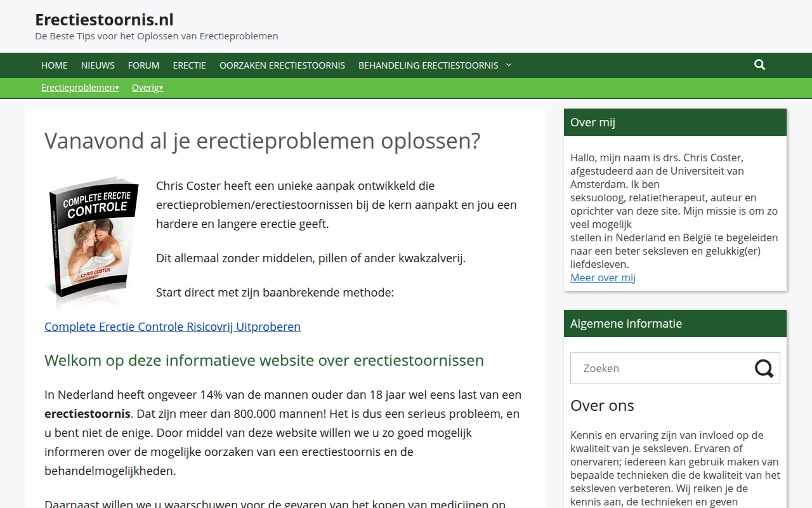812x508 pixels.
Task: Click the Over ons heading
Action: click(602, 405)
